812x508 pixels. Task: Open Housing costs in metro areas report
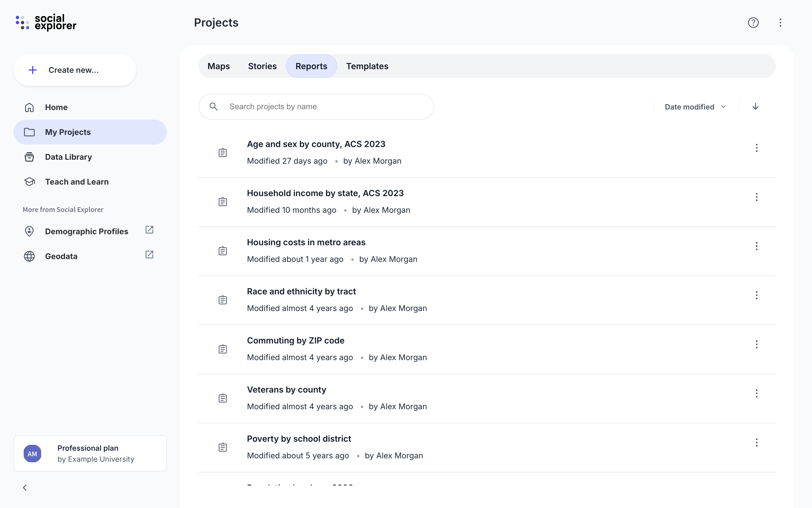306,242
